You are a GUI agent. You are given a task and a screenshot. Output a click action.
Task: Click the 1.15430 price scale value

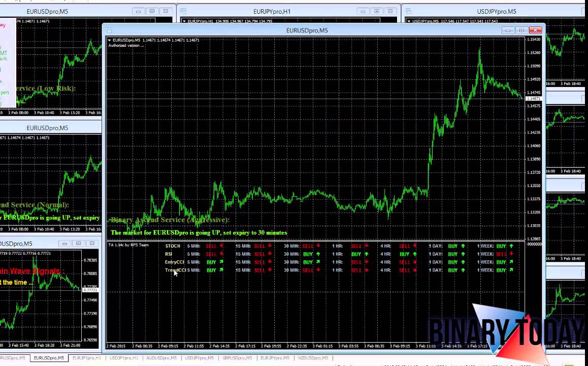(x=534, y=40)
